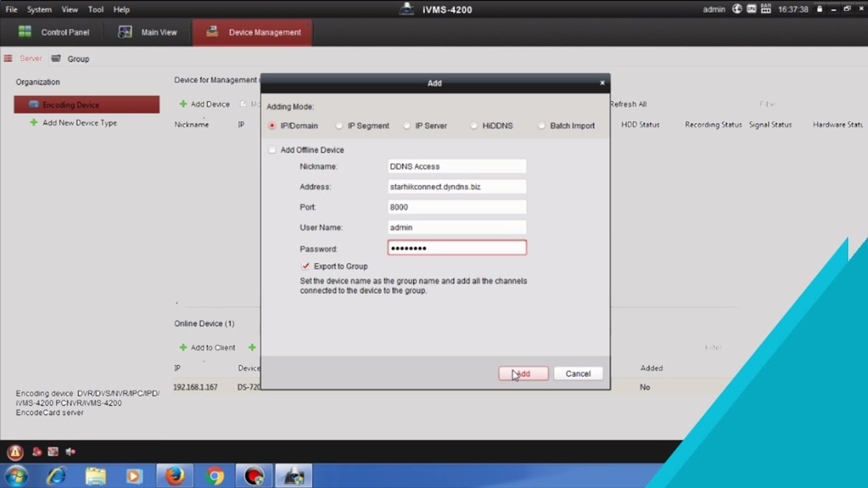Click the green plus Add to Client icon

pos(183,347)
